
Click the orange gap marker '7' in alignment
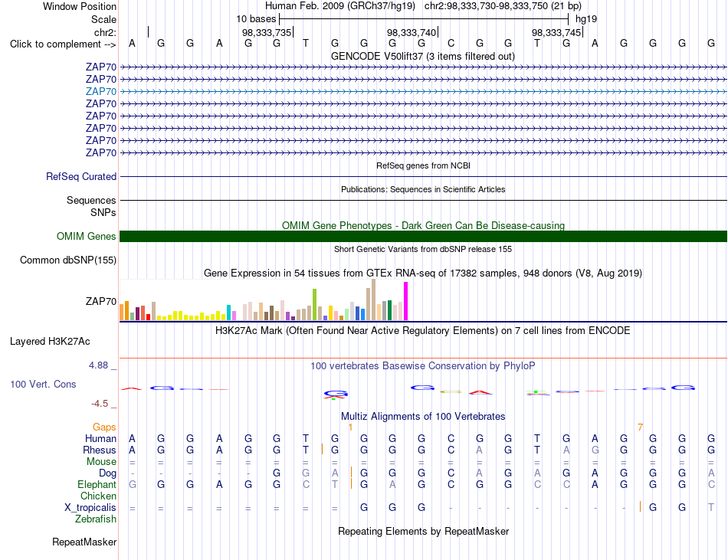pyautogui.click(x=640, y=427)
